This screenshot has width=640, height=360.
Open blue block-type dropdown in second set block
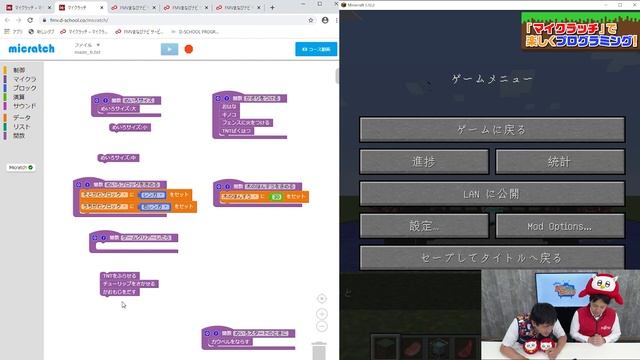click(x=155, y=207)
